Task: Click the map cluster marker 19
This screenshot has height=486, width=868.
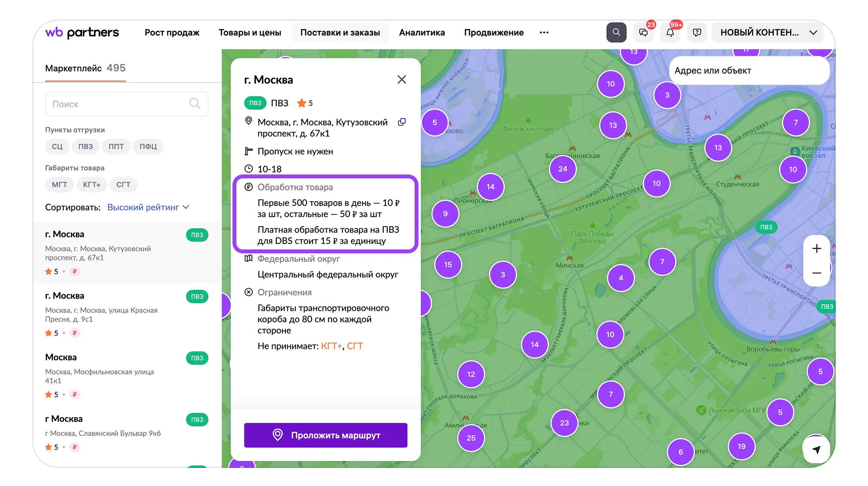Action: [741, 446]
